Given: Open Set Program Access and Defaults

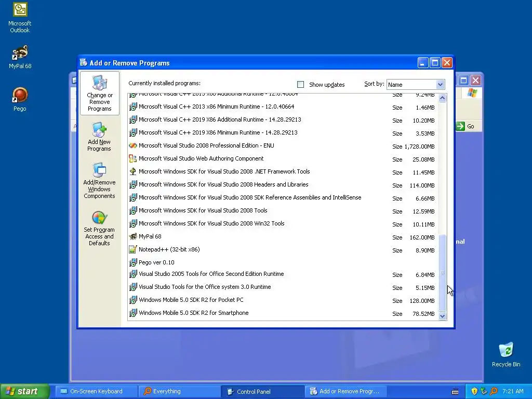Looking at the screenshot, I should [99, 229].
